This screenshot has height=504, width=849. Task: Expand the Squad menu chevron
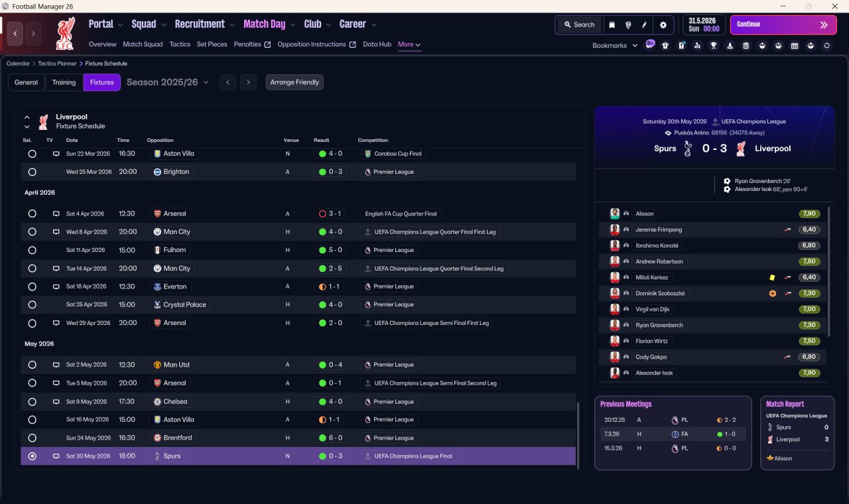tap(163, 25)
